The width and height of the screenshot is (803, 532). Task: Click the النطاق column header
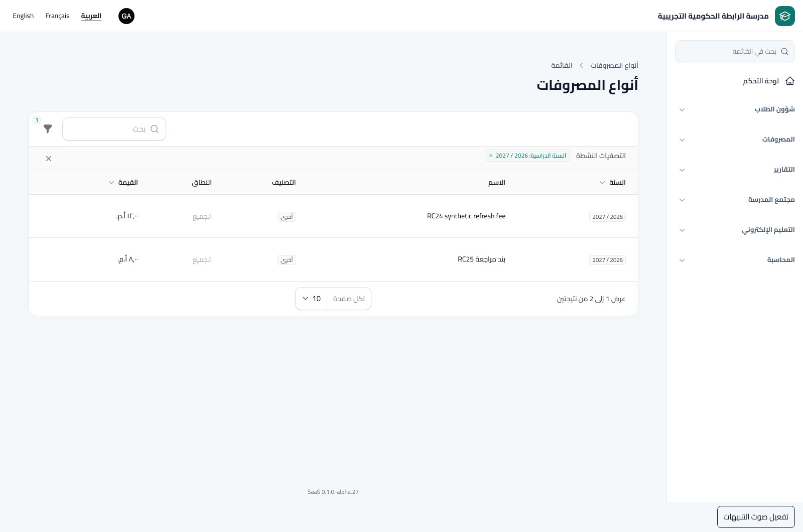202,182
